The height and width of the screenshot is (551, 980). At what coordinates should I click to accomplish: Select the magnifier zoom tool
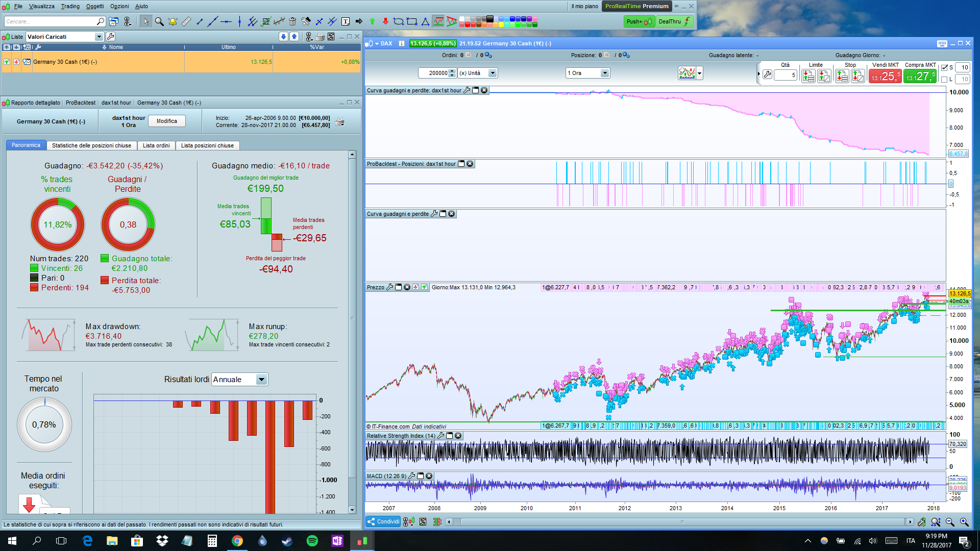(159, 21)
